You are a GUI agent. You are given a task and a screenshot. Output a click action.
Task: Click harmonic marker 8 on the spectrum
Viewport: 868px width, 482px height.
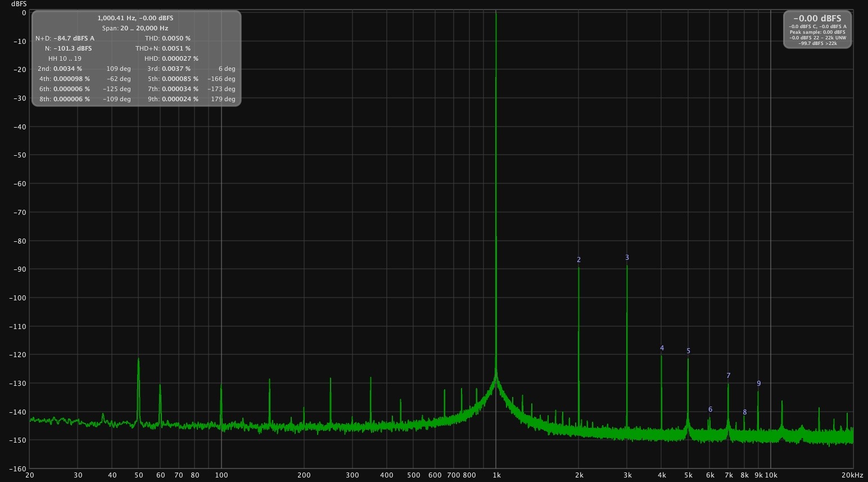pyautogui.click(x=744, y=412)
